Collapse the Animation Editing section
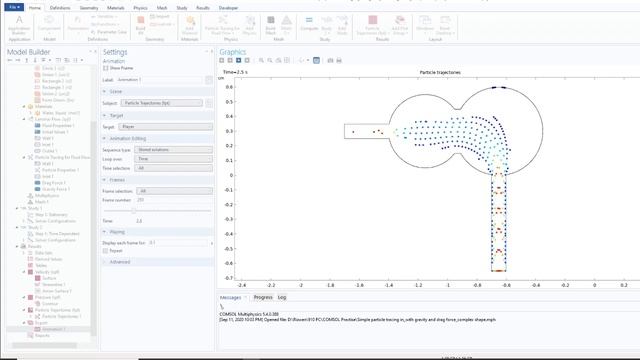 pyautogui.click(x=104, y=138)
